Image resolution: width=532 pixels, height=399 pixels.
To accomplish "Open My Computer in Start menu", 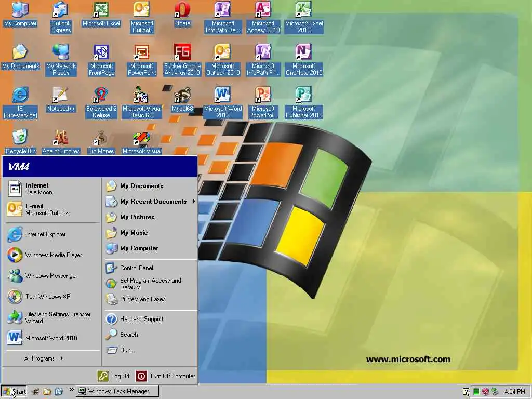I will click(151, 248).
